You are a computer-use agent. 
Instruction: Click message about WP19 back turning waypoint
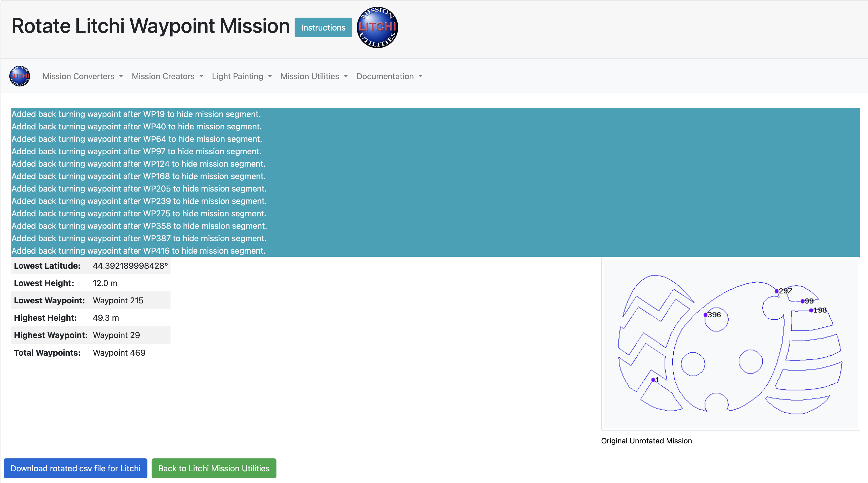(136, 114)
